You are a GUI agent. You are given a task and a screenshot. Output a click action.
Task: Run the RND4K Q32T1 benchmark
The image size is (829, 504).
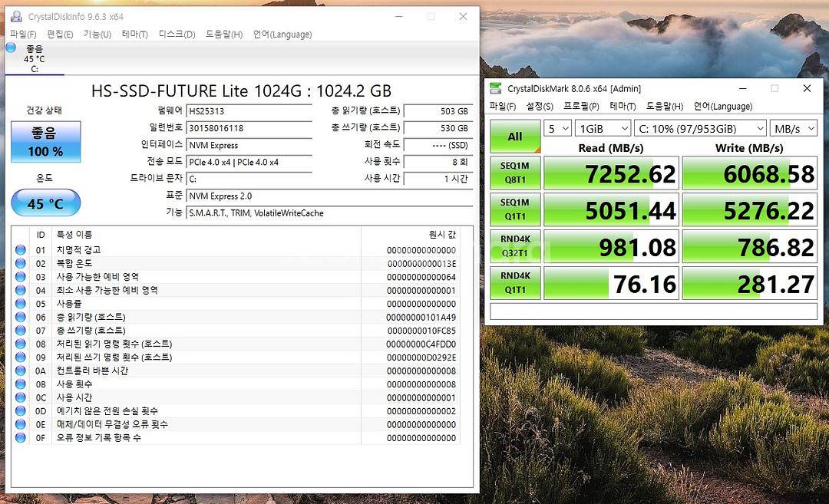(515, 246)
